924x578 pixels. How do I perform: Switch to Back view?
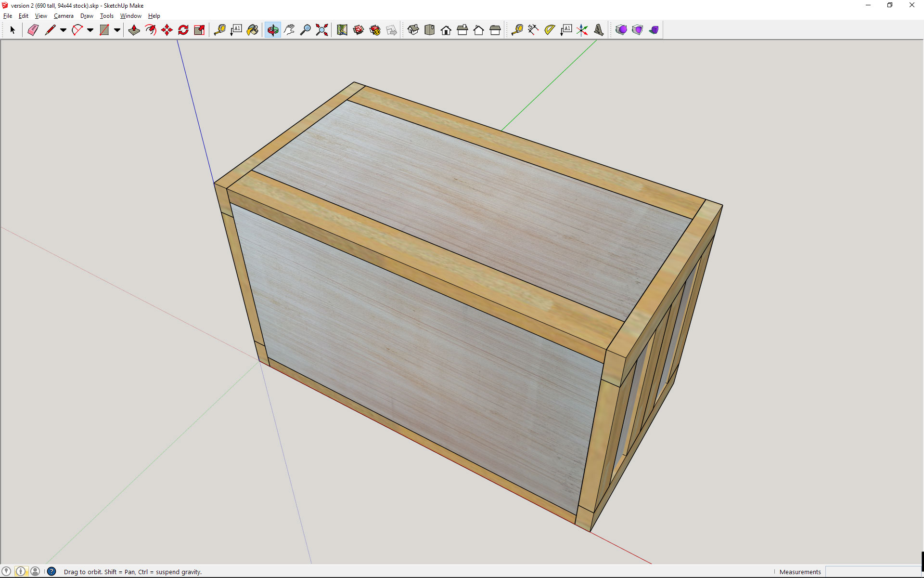point(479,30)
